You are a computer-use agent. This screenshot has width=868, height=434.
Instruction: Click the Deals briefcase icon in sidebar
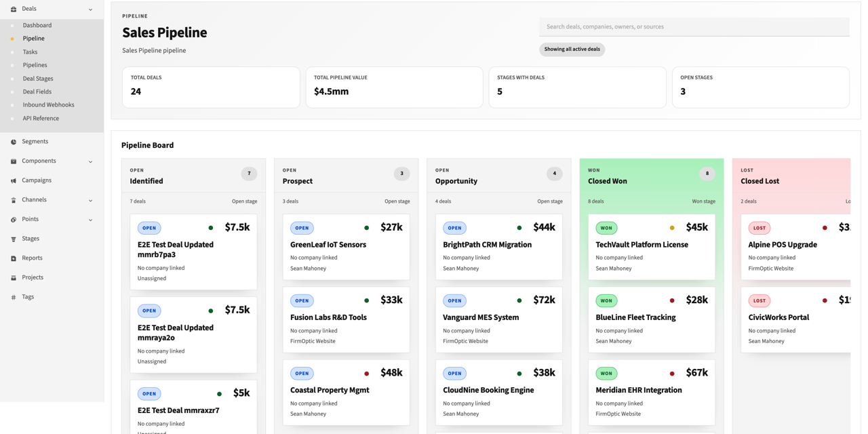14,9
